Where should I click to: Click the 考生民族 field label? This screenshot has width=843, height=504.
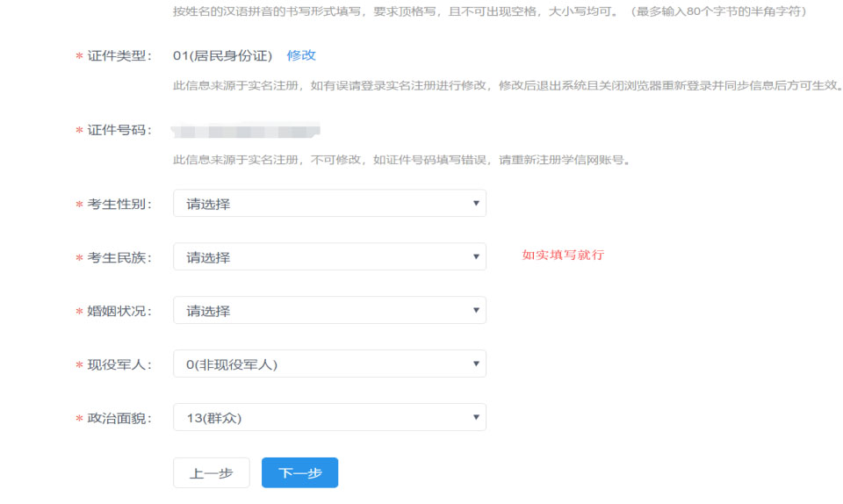point(119,257)
